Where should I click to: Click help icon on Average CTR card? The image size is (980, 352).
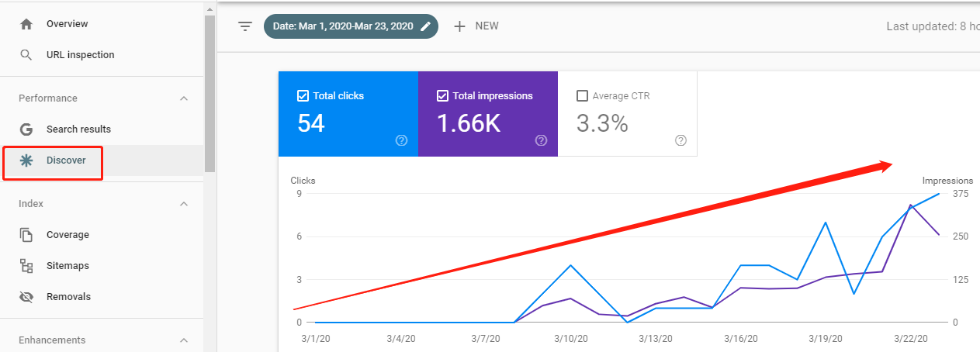tap(680, 140)
